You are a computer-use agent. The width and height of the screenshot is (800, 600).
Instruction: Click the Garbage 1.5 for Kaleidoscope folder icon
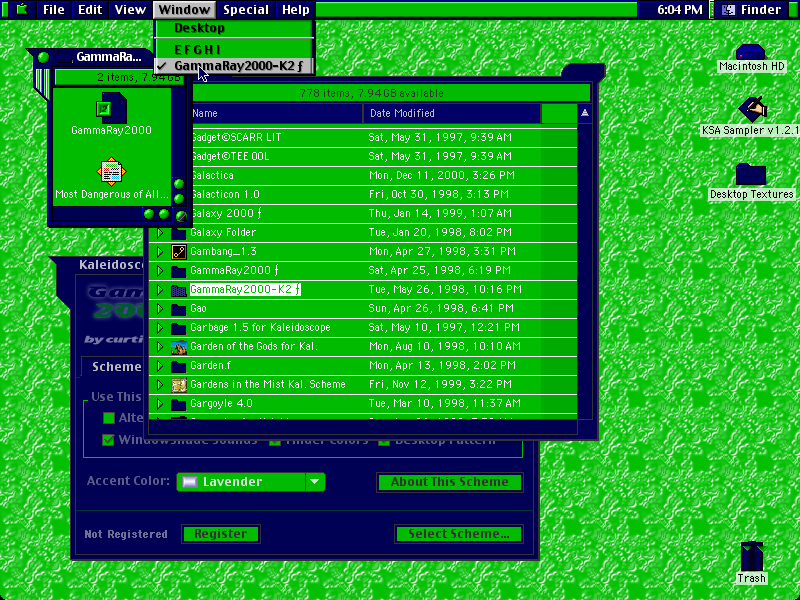coord(179,328)
